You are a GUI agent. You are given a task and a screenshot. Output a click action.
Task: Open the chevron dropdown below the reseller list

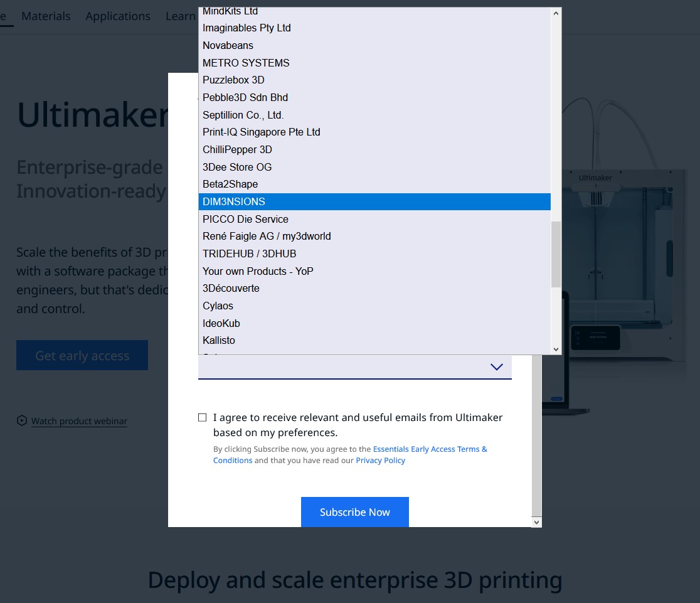pyautogui.click(x=496, y=366)
